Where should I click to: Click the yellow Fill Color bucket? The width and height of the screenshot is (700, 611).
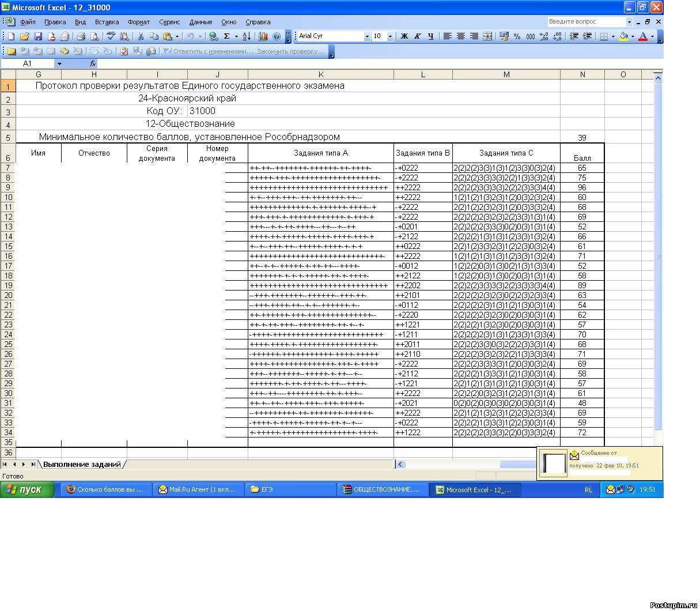tap(623, 36)
